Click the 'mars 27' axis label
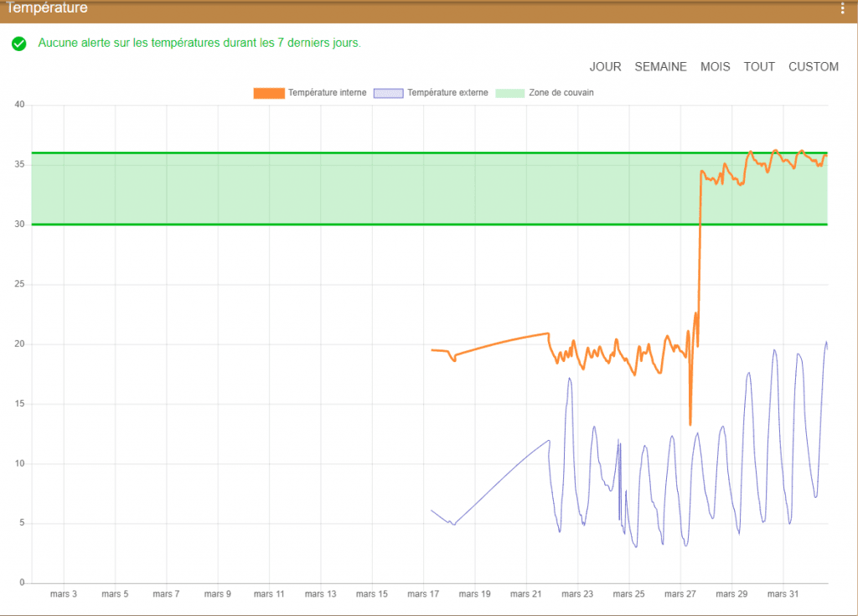The image size is (858, 616). pyautogui.click(x=680, y=594)
